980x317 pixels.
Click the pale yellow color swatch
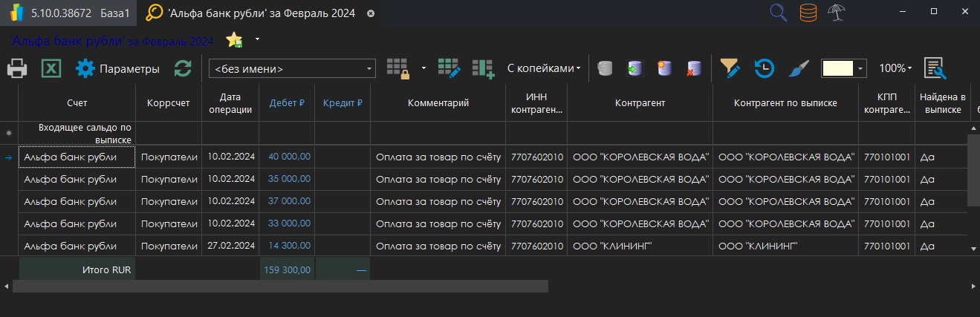(x=838, y=68)
